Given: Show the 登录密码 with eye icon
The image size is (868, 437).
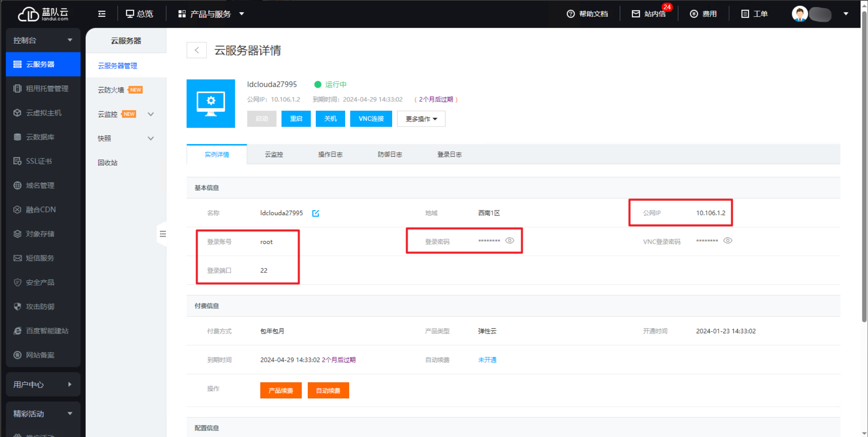Looking at the screenshot, I should (x=510, y=240).
